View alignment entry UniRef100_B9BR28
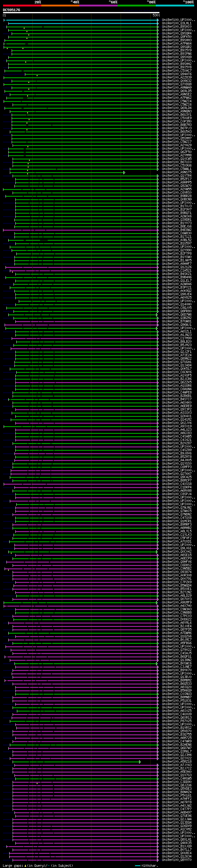197x868 pixels. tap(177, 196)
